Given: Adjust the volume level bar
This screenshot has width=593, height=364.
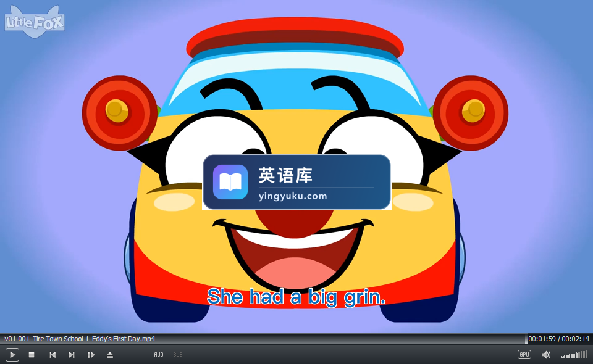Looking at the screenshot, I should pyautogui.click(x=574, y=355).
